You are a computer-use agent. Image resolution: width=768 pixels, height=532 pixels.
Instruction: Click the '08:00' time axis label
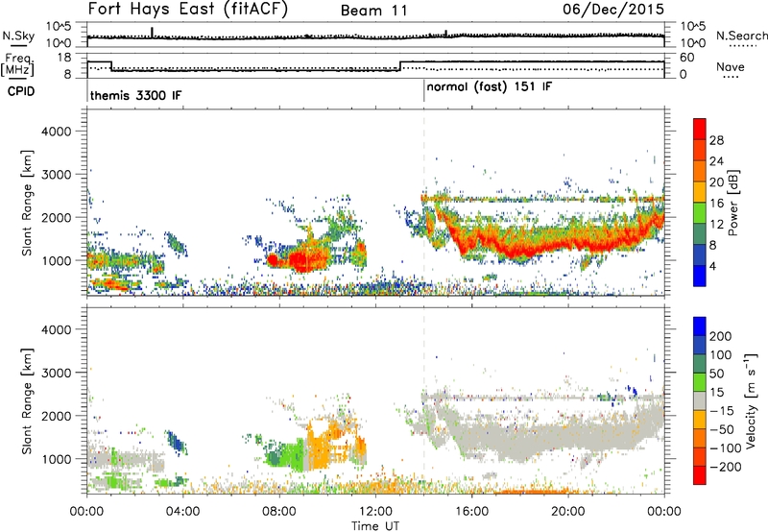tap(279, 512)
